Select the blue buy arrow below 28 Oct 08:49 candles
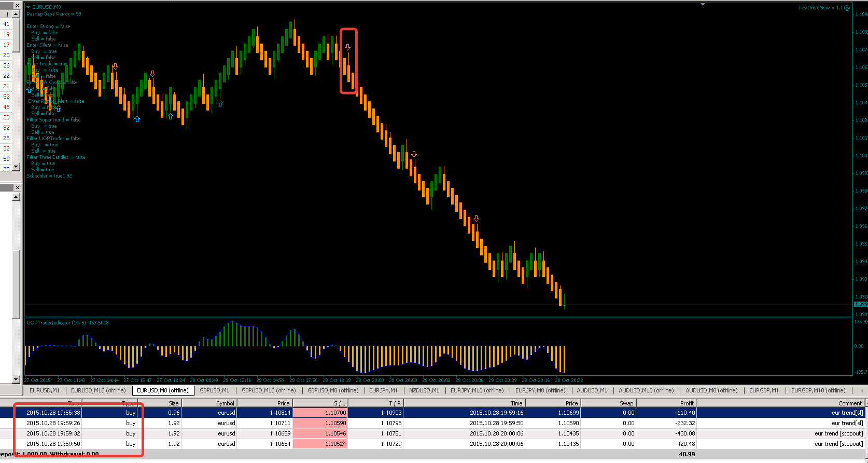This screenshot has height=463, width=868. point(220,104)
